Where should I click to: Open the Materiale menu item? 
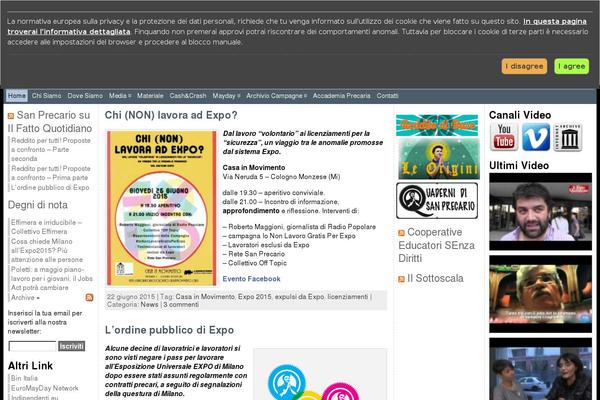150,96
